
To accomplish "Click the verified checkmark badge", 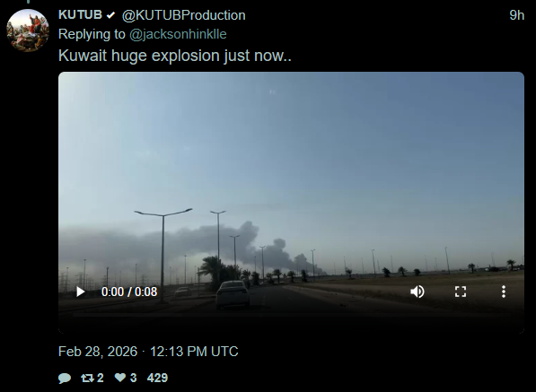I will click(x=110, y=15).
